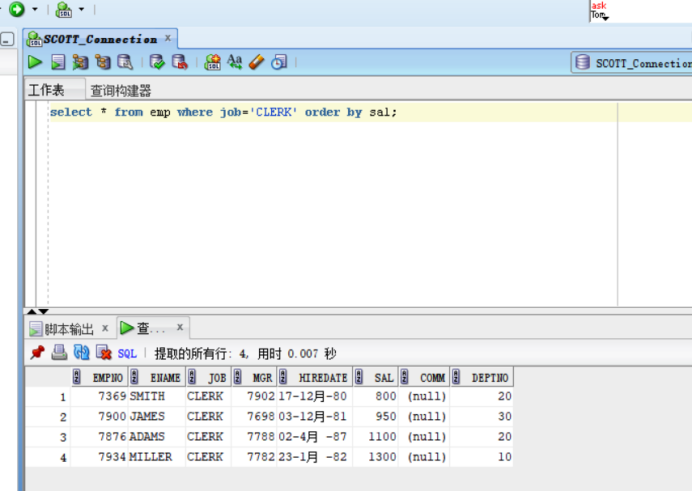Click the SQL History clock icon

coord(279,62)
